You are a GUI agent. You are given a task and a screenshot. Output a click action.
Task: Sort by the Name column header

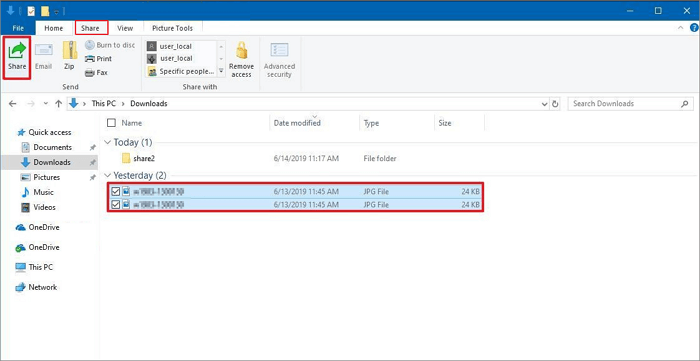click(132, 123)
